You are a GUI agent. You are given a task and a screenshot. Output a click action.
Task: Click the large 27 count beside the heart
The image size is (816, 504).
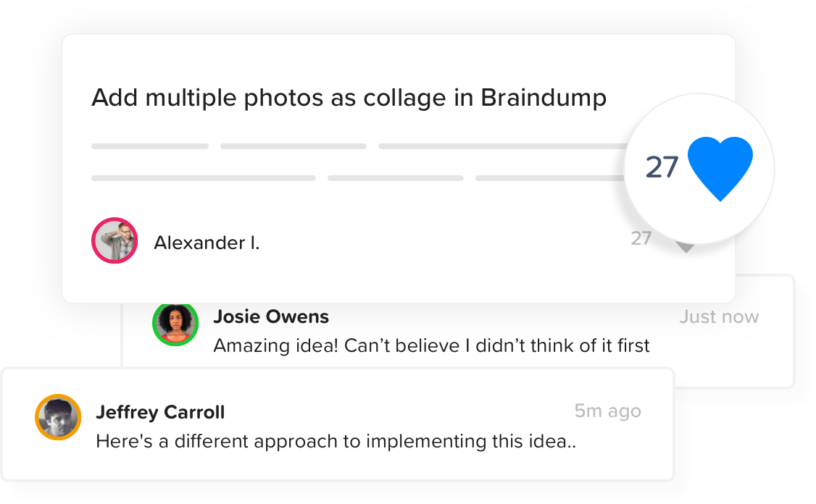click(662, 167)
